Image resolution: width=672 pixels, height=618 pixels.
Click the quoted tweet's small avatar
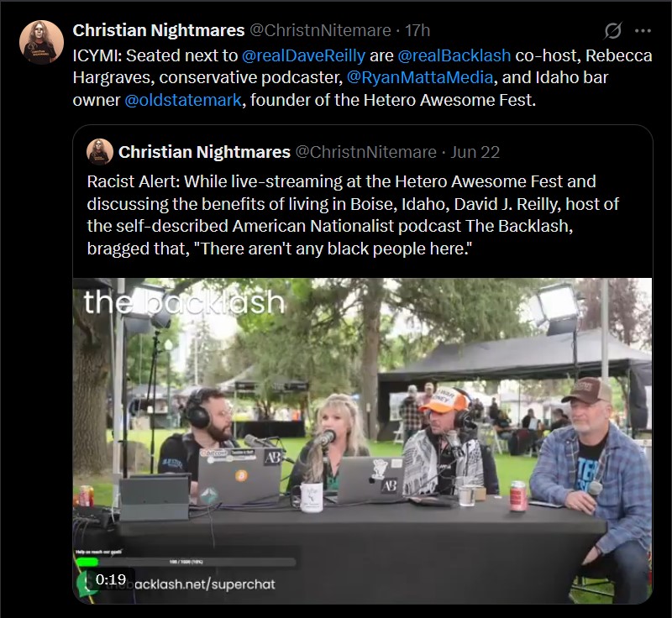coord(100,152)
